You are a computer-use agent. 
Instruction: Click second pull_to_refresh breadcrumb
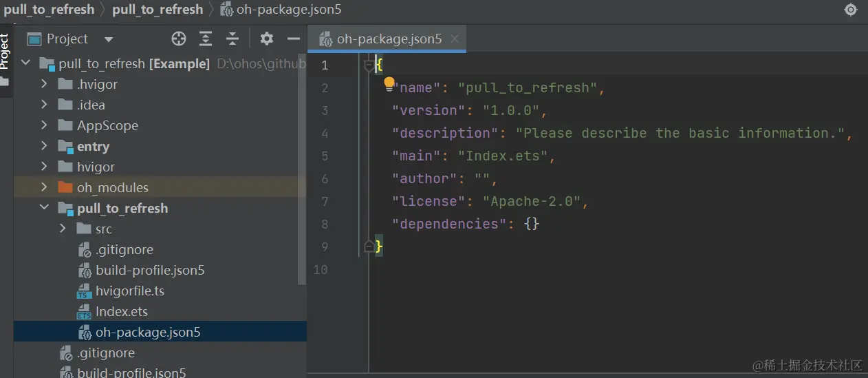[158, 10]
